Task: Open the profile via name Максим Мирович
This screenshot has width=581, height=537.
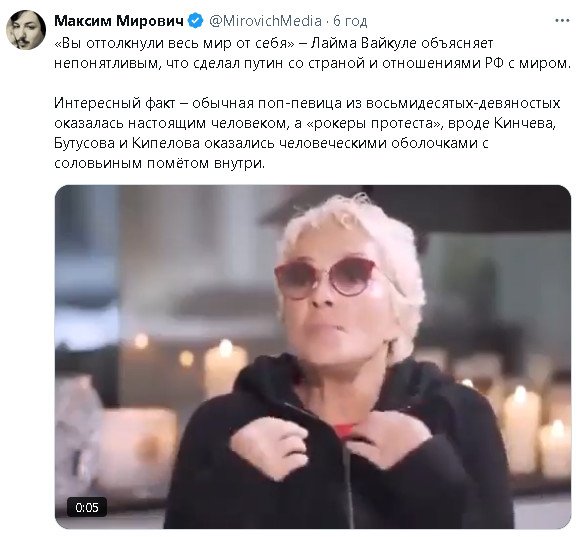Action: tap(119, 21)
